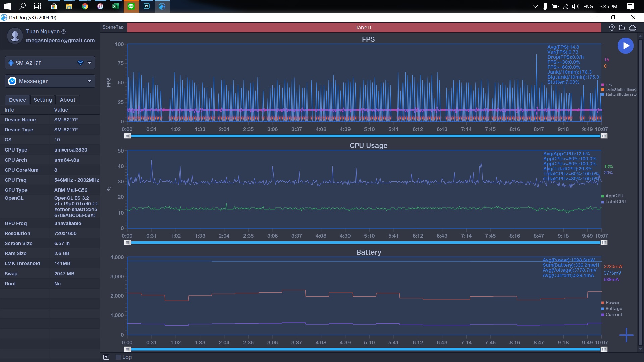Viewport: 644px width, 362px height.
Task: Click the location pin icon
Action: pyautogui.click(x=612, y=28)
